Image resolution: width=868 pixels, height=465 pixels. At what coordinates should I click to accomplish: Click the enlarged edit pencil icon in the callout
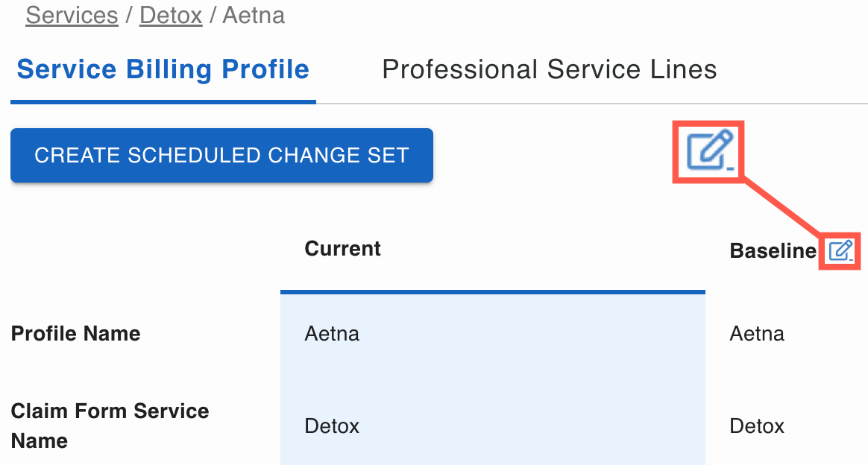710,151
